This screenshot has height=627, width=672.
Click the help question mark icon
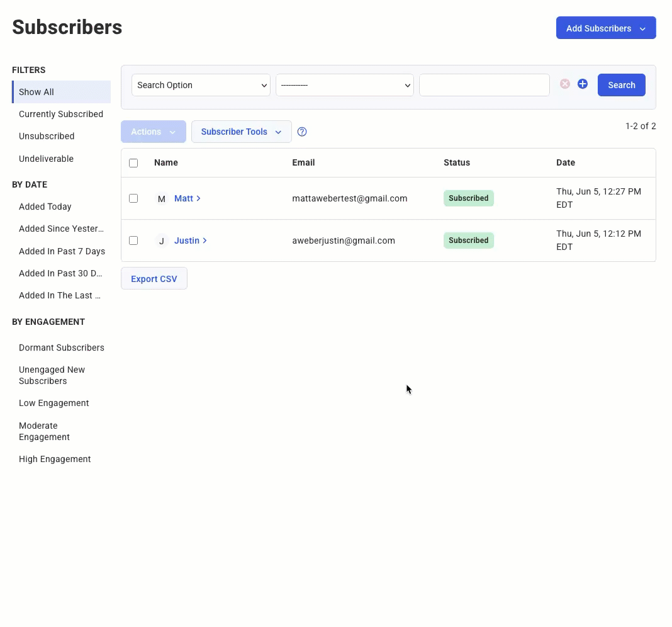(302, 132)
